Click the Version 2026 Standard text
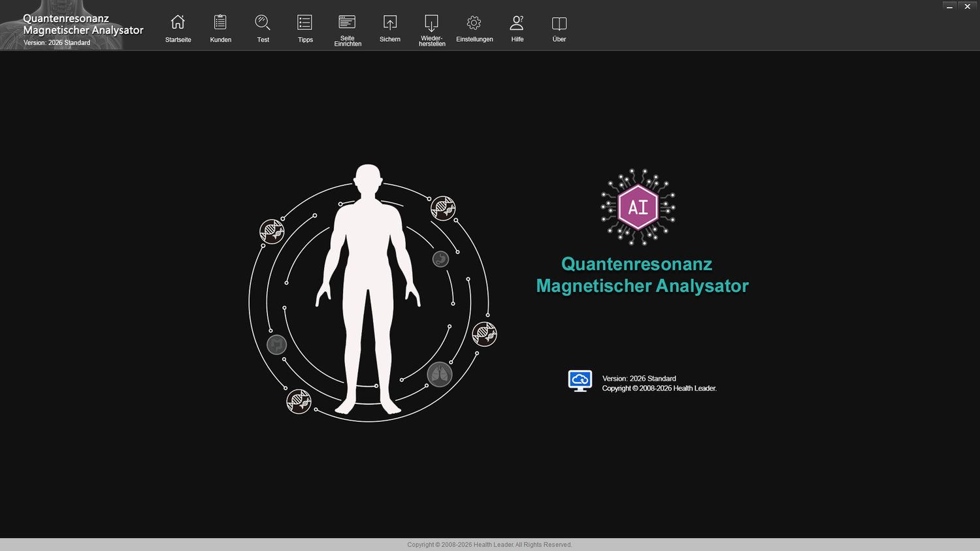Image resolution: width=980 pixels, height=551 pixels. [x=638, y=379]
